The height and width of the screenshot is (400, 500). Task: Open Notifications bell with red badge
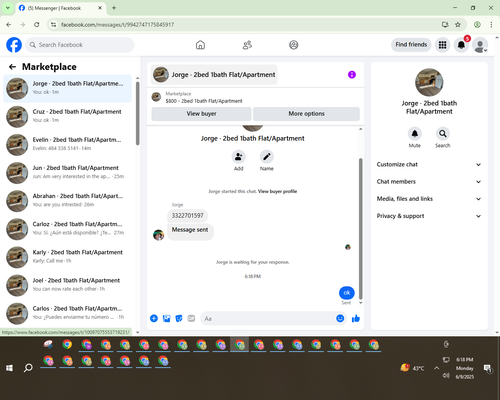pyautogui.click(x=461, y=45)
